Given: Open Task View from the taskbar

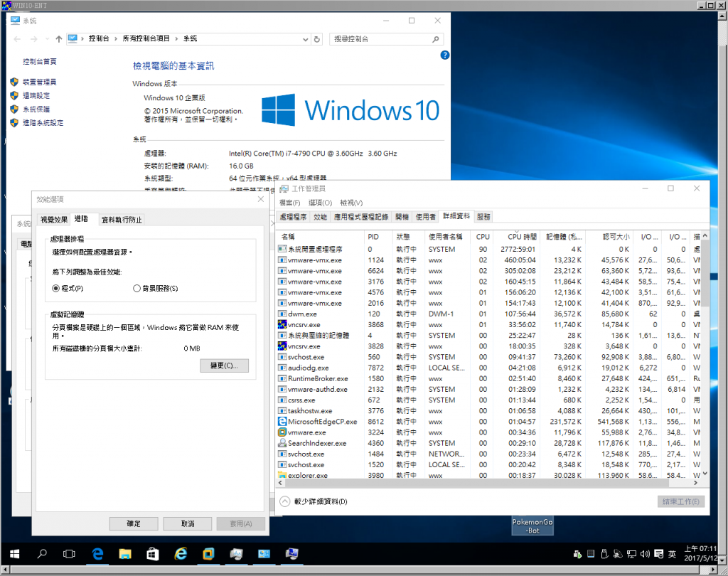Looking at the screenshot, I should (x=69, y=554).
